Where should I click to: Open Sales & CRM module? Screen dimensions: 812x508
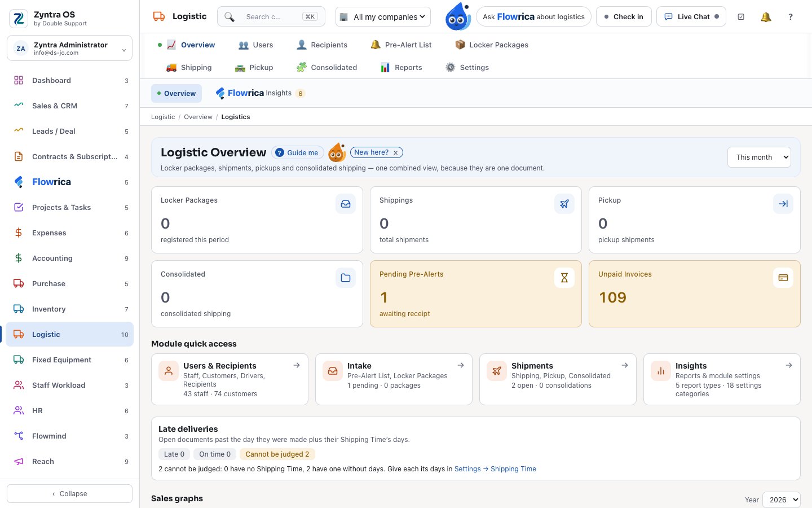tap(69, 106)
